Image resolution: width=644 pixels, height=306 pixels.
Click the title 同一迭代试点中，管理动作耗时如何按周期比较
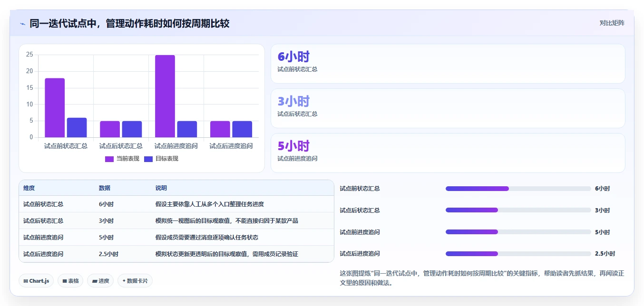tap(129, 23)
